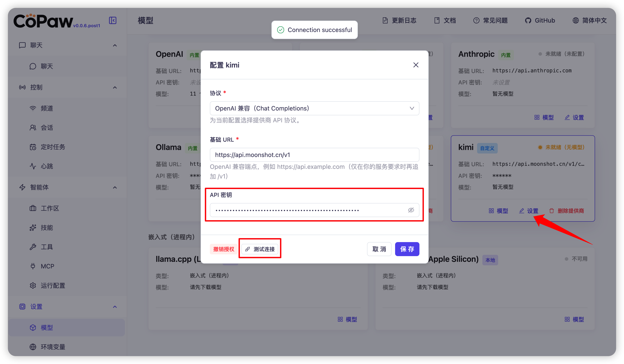Revoke authorization with 撤销授权
This screenshot has width=624, height=364.
coord(224,249)
